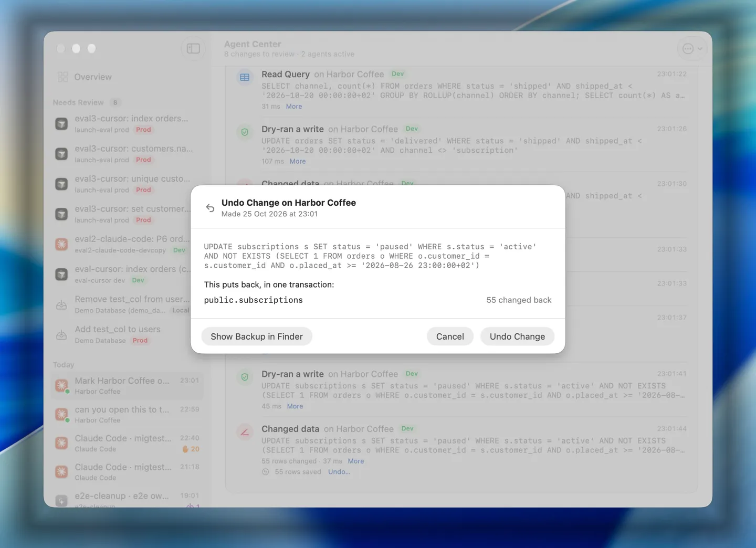Click More link next to 45 ms
756x548 pixels.
[x=295, y=406]
